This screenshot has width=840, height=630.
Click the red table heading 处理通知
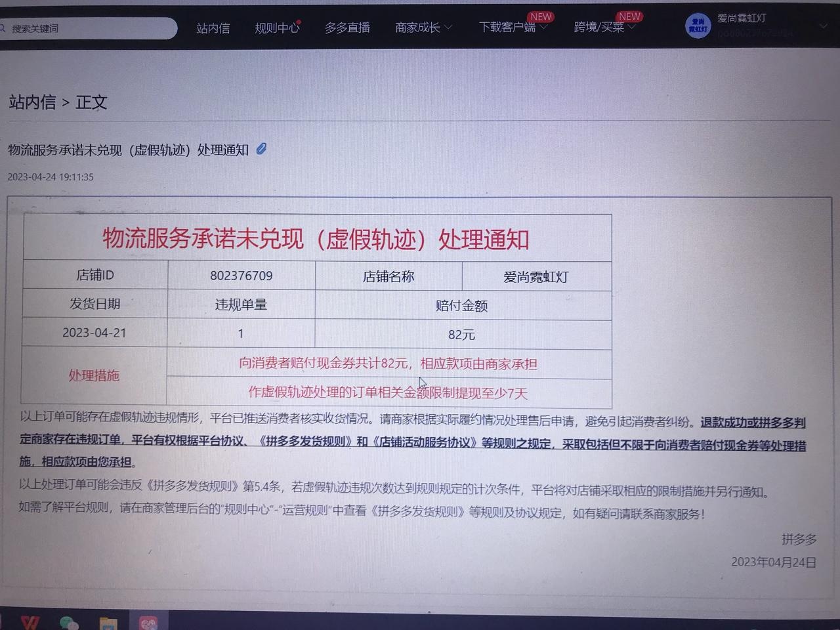pos(316,239)
